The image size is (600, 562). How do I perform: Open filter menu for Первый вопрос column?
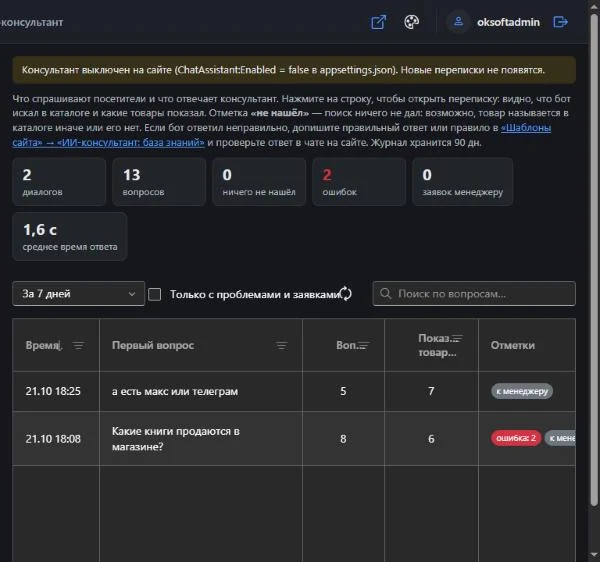coord(282,345)
